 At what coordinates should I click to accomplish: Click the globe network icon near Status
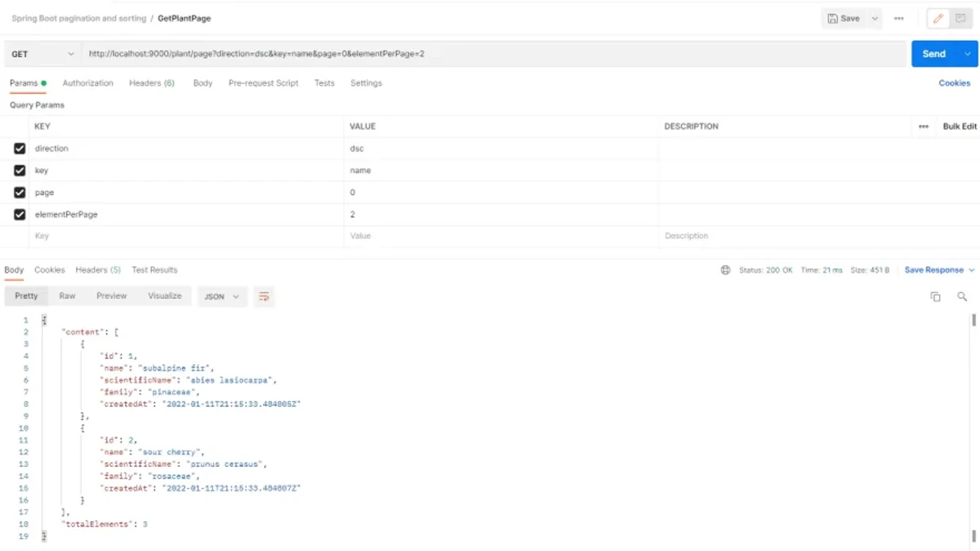(x=725, y=270)
